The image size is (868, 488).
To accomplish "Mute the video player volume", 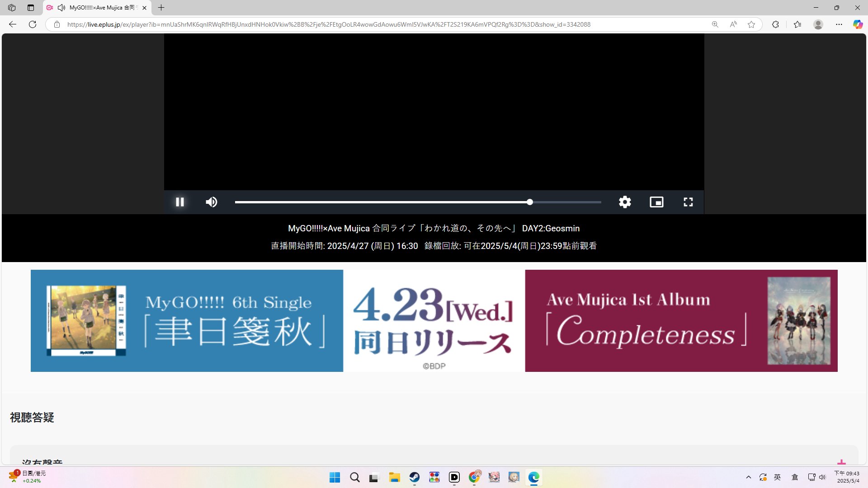I will [x=212, y=202].
